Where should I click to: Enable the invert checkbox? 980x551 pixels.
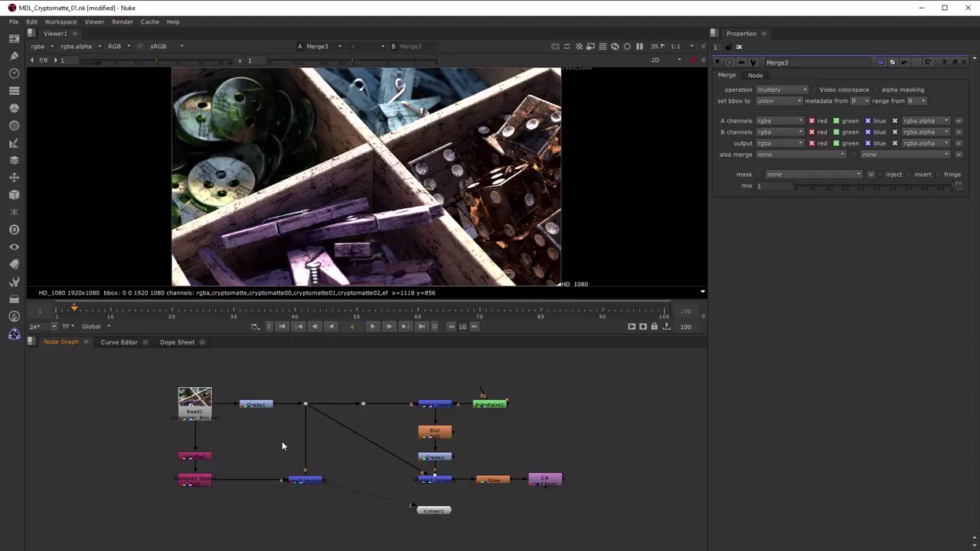pyautogui.click(x=909, y=174)
